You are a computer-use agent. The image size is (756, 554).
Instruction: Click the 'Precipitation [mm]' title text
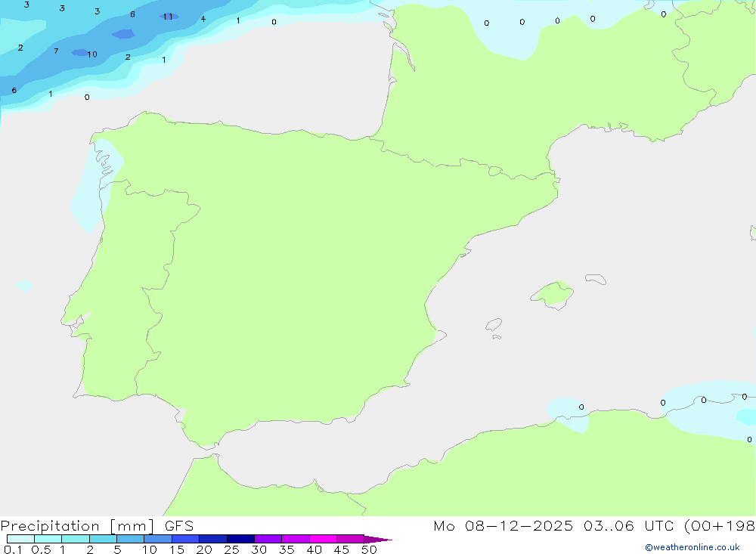[78, 526]
